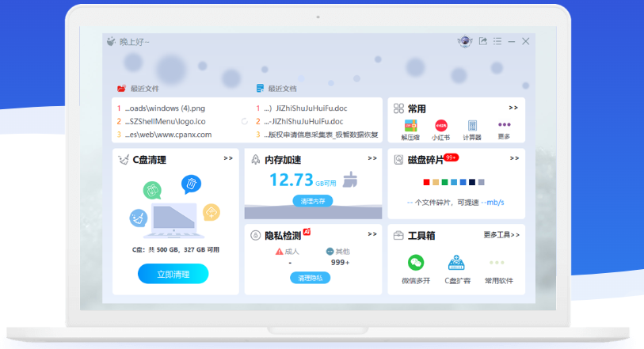The image size is (644, 349).
Task: Click the refresh spinner beside logo.ico
Action: pyautogui.click(x=245, y=121)
